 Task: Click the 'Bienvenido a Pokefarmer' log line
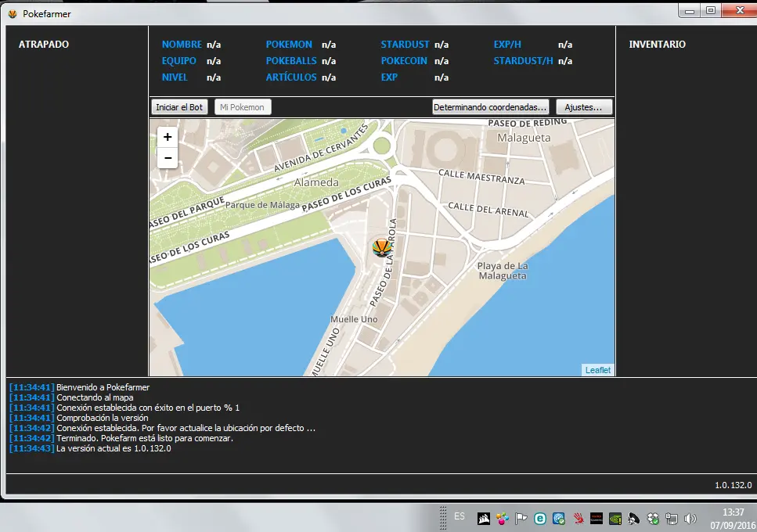pos(103,387)
